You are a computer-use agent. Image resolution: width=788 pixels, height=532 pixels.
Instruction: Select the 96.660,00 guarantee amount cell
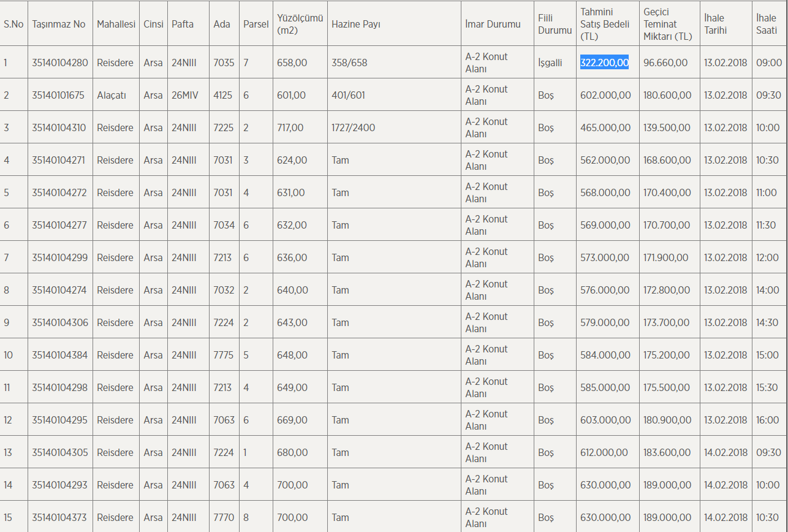click(x=665, y=63)
